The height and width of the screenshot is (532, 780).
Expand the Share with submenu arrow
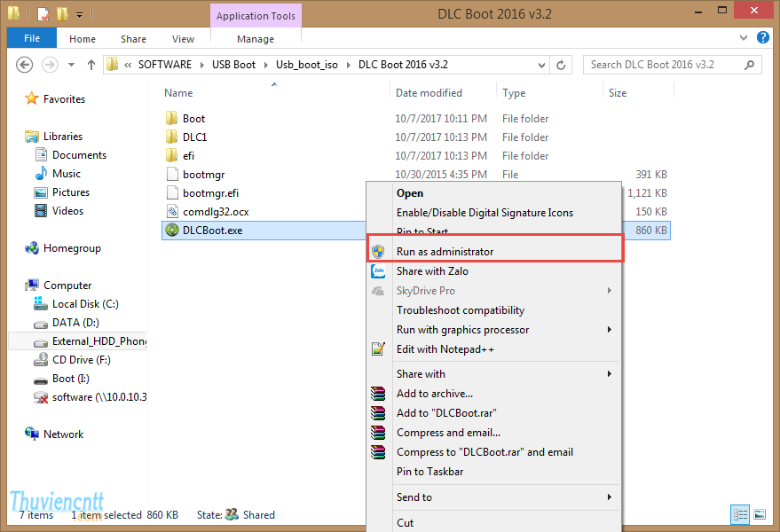[x=610, y=374]
